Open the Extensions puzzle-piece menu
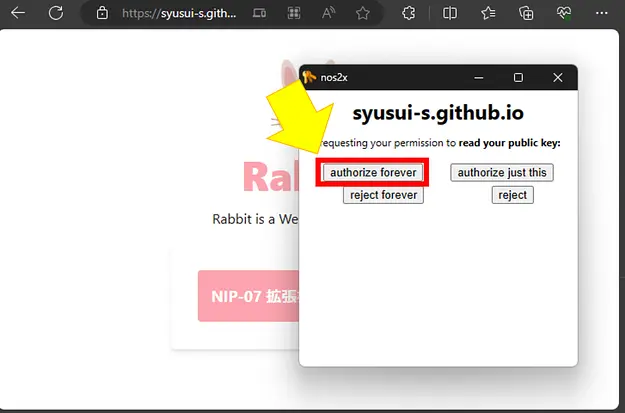Image resolution: width=625 pixels, height=413 pixels. pos(408,13)
